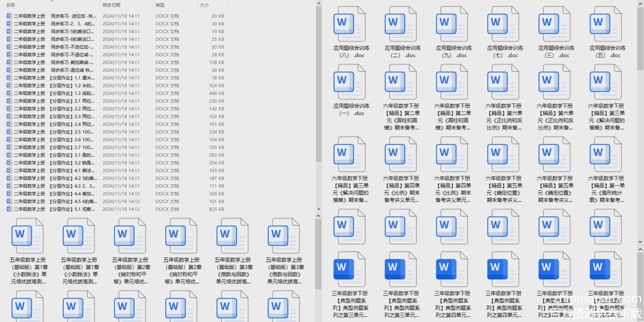
Task: Select the 应用题综合训练（二）.doc document icon
Action: 401,24
